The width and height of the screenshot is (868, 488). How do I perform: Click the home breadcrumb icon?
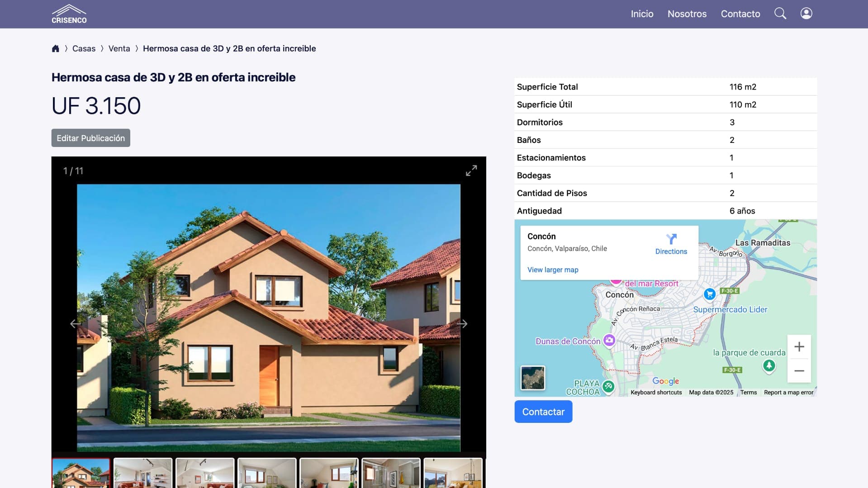(56, 48)
